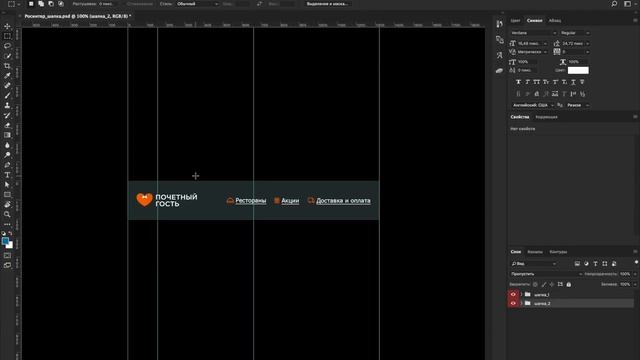Click the New Selection mode button
Image resolution: width=640 pixels, height=360 pixels.
[x=31, y=4]
